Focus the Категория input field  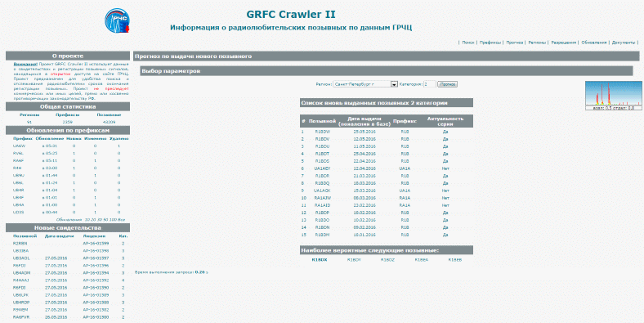430,84
